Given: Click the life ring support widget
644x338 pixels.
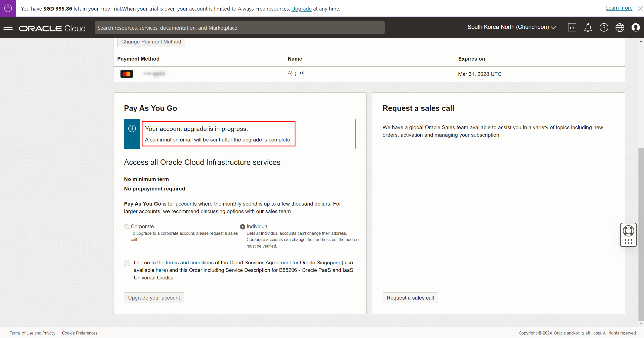Looking at the screenshot, I should coord(628,231).
